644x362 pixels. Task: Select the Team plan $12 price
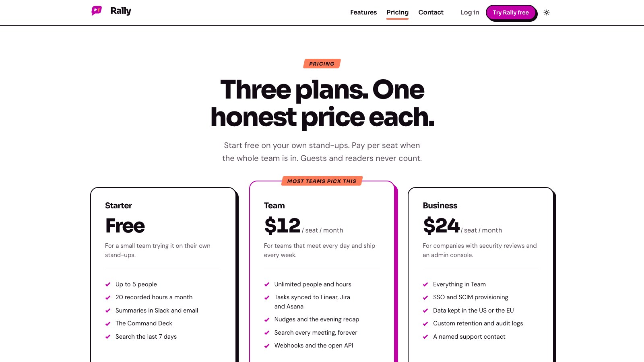[x=282, y=225]
